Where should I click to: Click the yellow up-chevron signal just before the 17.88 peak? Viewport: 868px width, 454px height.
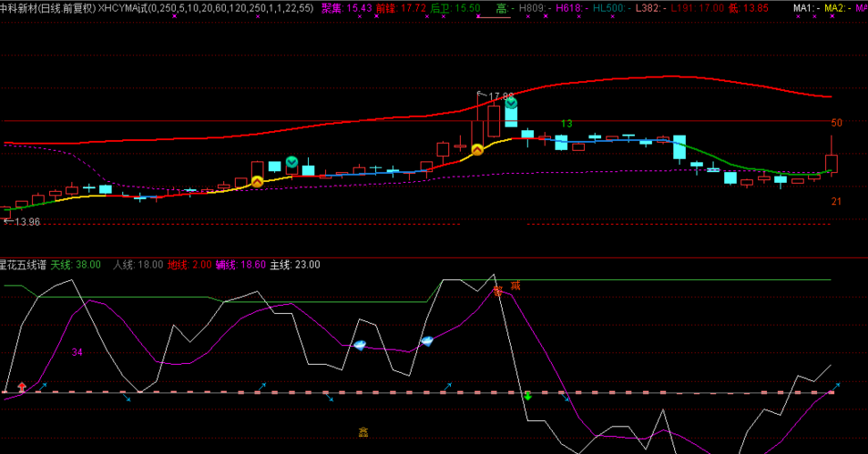[477, 149]
